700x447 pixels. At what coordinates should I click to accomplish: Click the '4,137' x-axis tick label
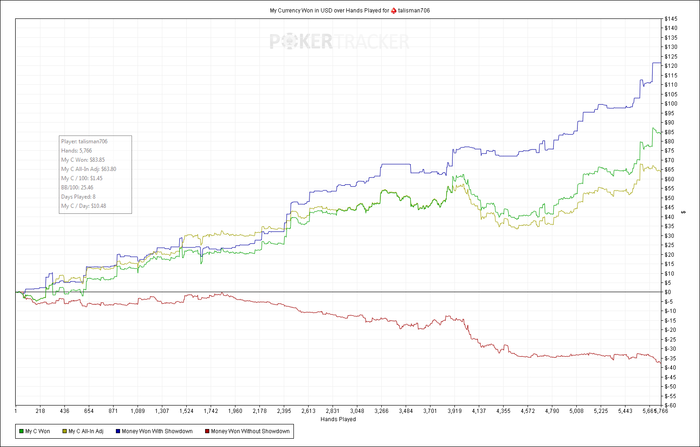[x=478, y=411]
